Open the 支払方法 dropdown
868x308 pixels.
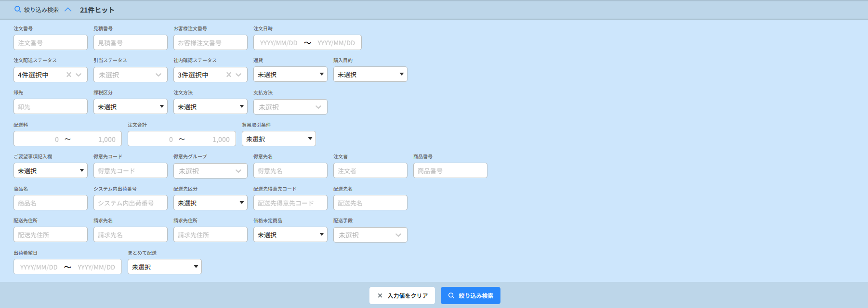click(x=290, y=107)
